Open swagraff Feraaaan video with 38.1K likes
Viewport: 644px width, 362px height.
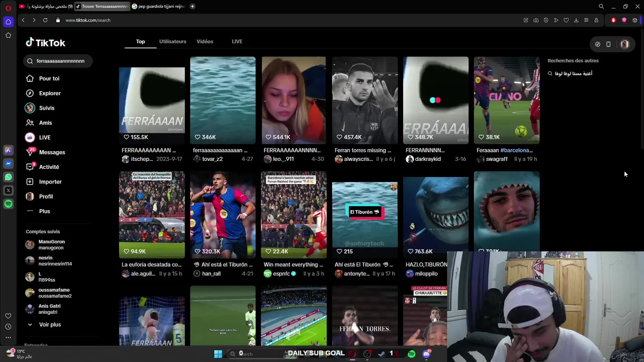point(507,100)
